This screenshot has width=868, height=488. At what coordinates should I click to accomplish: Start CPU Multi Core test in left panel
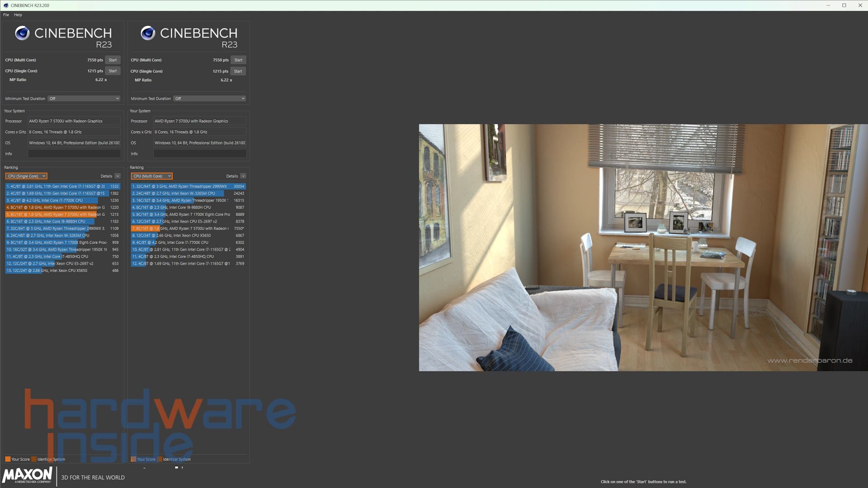(113, 60)
